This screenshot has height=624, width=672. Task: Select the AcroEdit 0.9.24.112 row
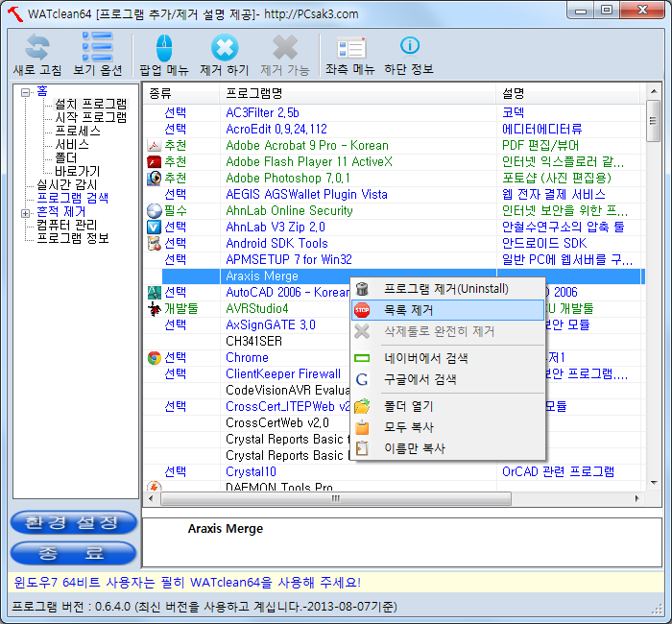[x=394, y=129]
